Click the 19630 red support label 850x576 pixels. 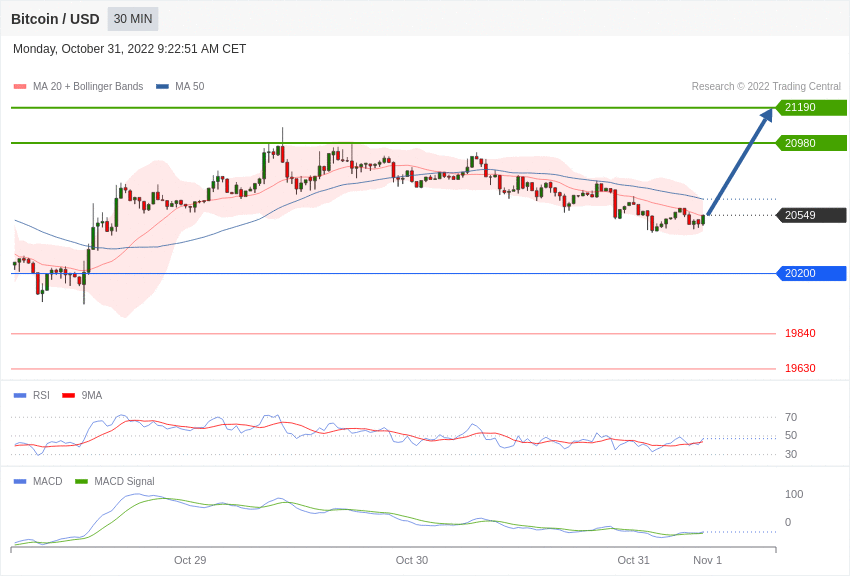(800, 368)
